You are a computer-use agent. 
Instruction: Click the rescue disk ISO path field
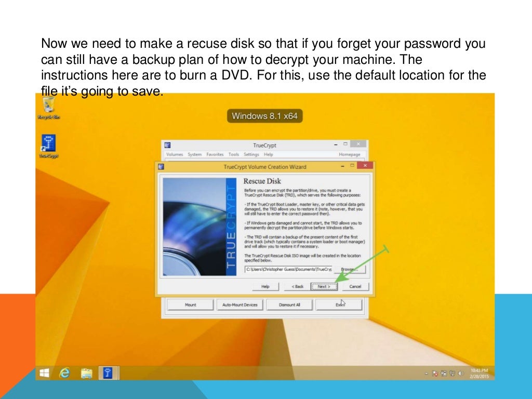coord(288,269)
